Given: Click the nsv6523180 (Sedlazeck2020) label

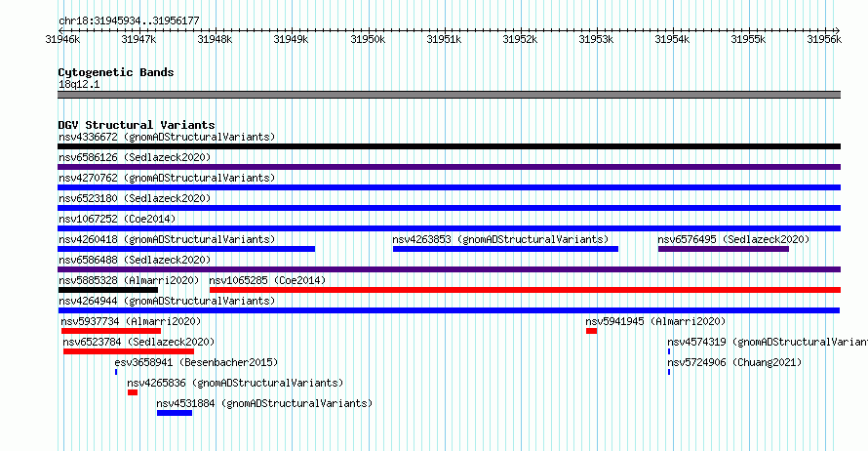Looking at the screenshot, I should [x=135, y=198].
